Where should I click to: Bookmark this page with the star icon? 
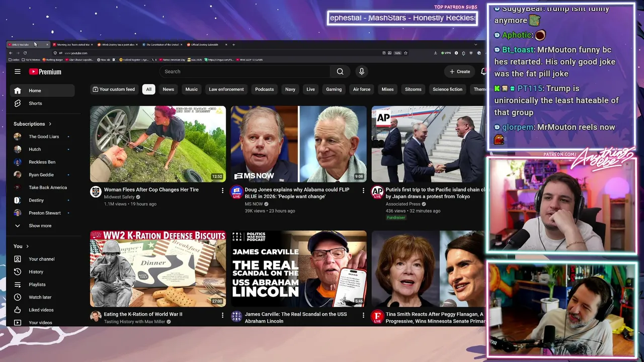[406, 53]
